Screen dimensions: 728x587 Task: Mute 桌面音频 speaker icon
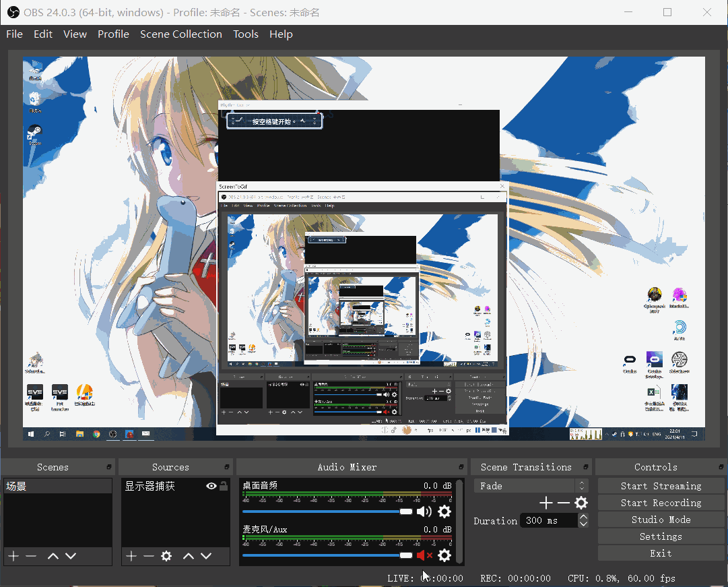coord(424,512)
